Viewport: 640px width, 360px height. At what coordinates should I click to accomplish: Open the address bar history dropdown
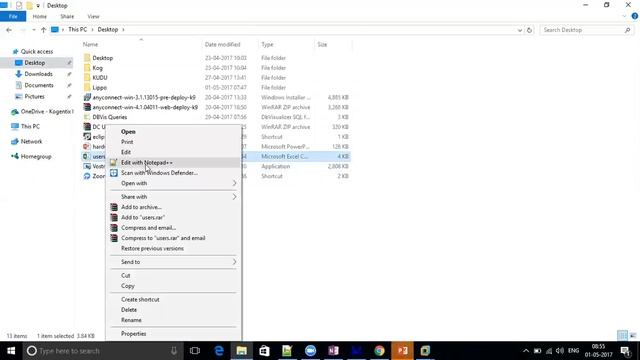tap(520, 30)
